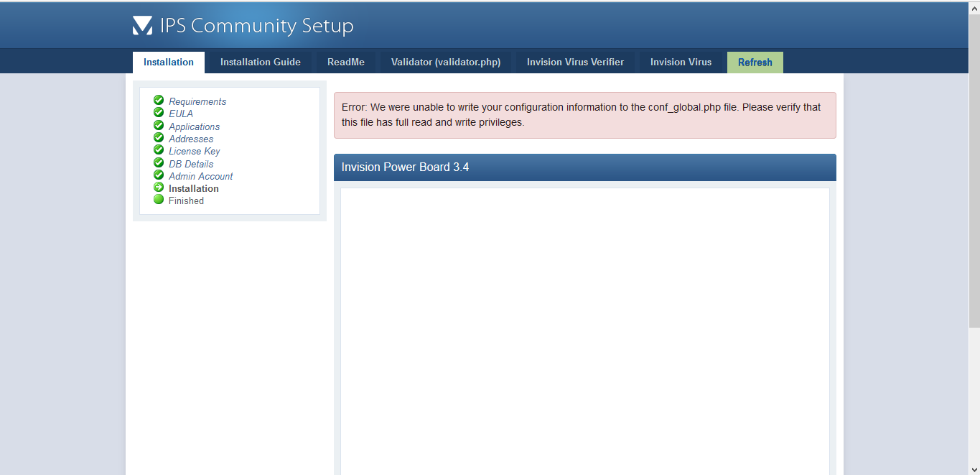Click the green checkmark beside Addresses

[159, 137]
